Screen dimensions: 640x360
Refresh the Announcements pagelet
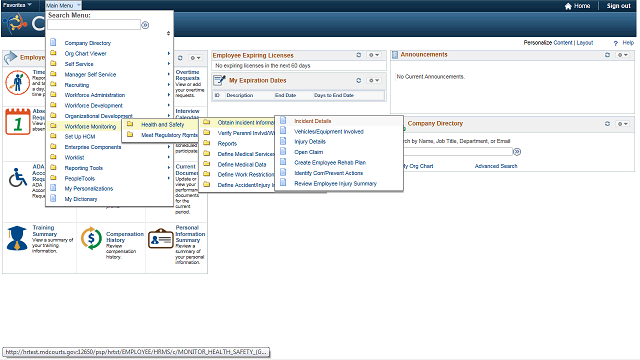tap(607, 55)
